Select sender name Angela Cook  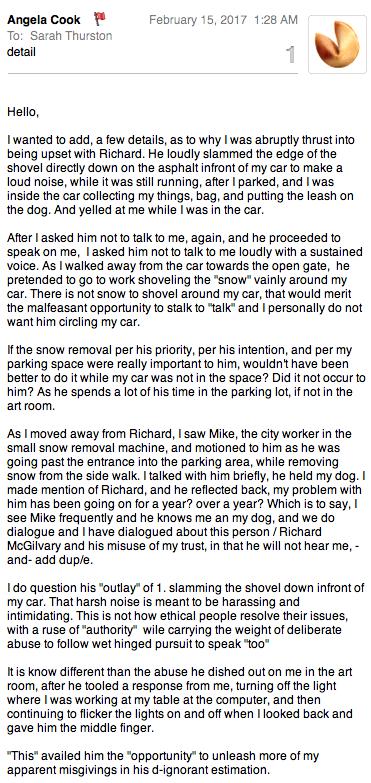(43, 20)
